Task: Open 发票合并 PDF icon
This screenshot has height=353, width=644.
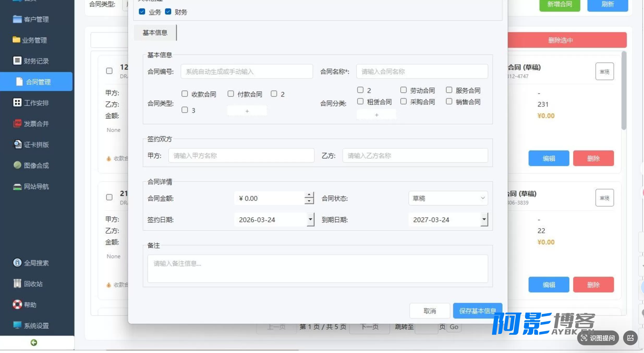Action: (17, 123)
